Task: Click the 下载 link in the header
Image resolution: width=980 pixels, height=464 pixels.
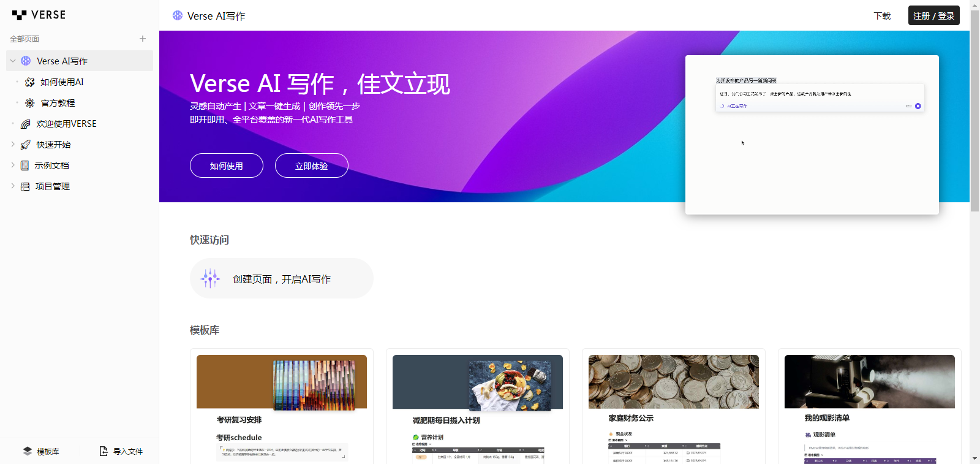Action: click(x=882, y=15)
